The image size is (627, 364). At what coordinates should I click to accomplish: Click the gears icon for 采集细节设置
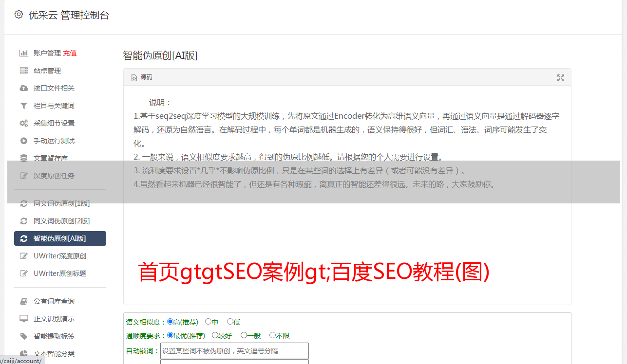[23, 123]
